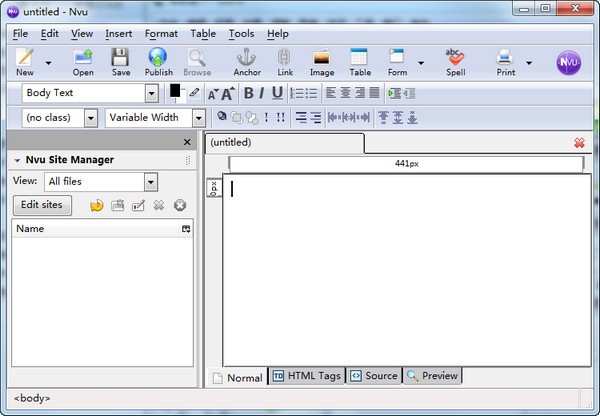This screenshot has width=600, height=416.
Task: Select the Normal editing mode tab
Action: (238, 377)
